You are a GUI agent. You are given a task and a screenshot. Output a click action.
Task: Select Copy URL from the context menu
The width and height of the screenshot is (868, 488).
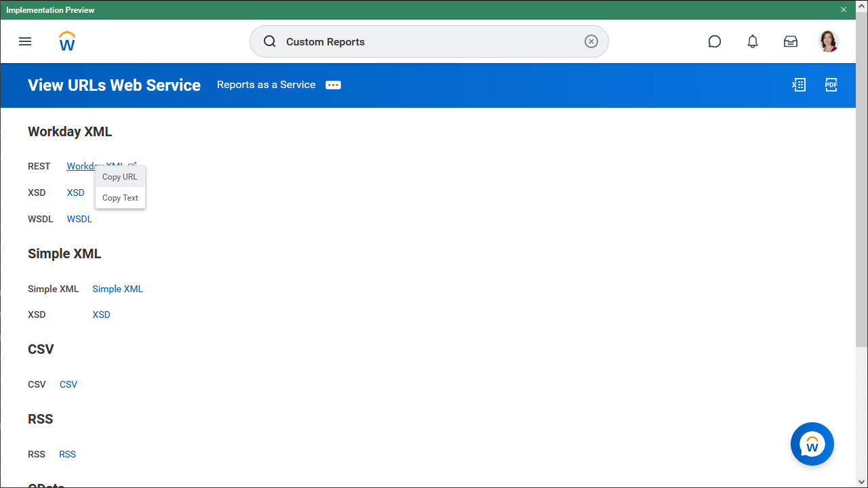[119, 176]
